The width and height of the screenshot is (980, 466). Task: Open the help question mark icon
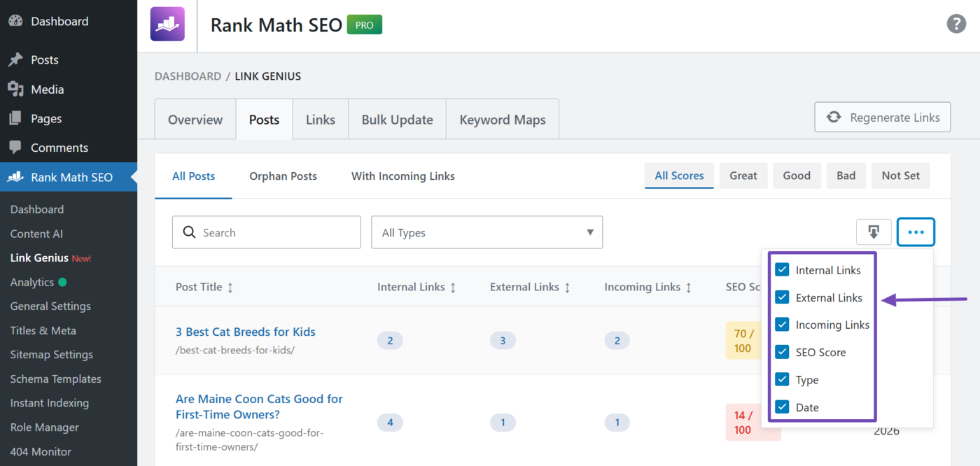coord(956,24)
